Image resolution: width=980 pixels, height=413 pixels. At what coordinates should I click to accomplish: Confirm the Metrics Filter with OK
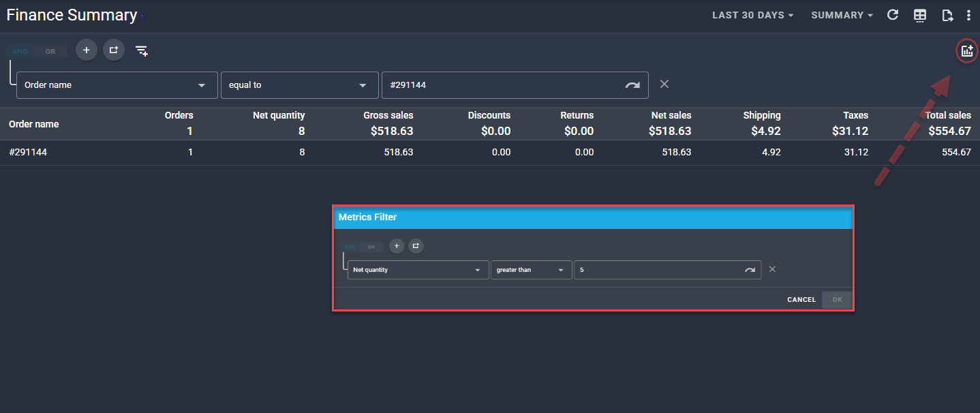click(x=837, y=300)
